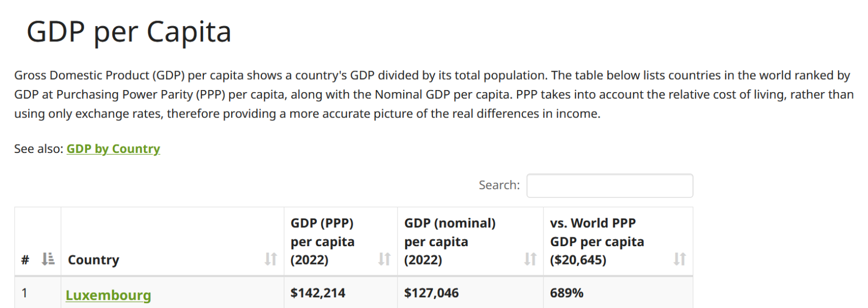Click the Country column sort arrows
This screenshot has height=308, width=868.
(271, 259)
